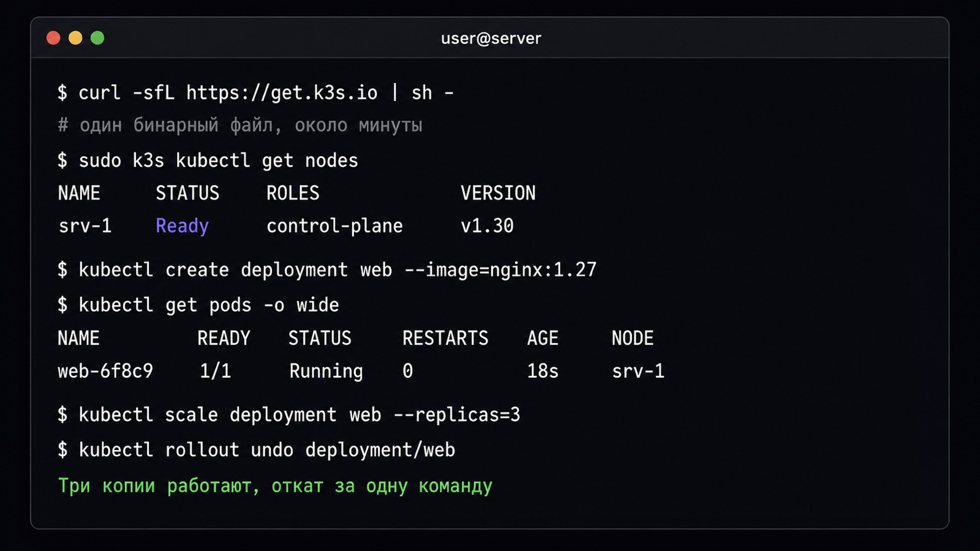Click the sudo k3s kubectl get nodes command
This screenshot has height=551, width=980.
[208, 160]
